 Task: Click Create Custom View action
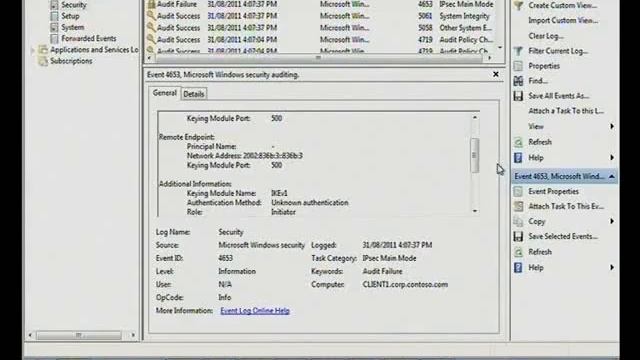[562, 5]
